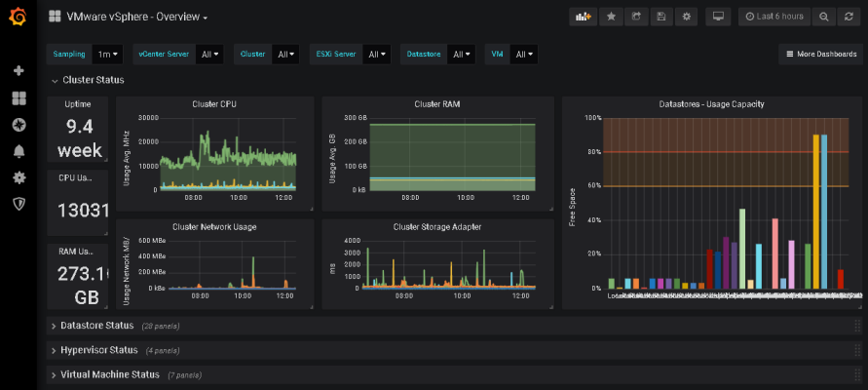Collapse the Cluster Status row
This screenshot has width=868, height=390.
tap(88, 80)
